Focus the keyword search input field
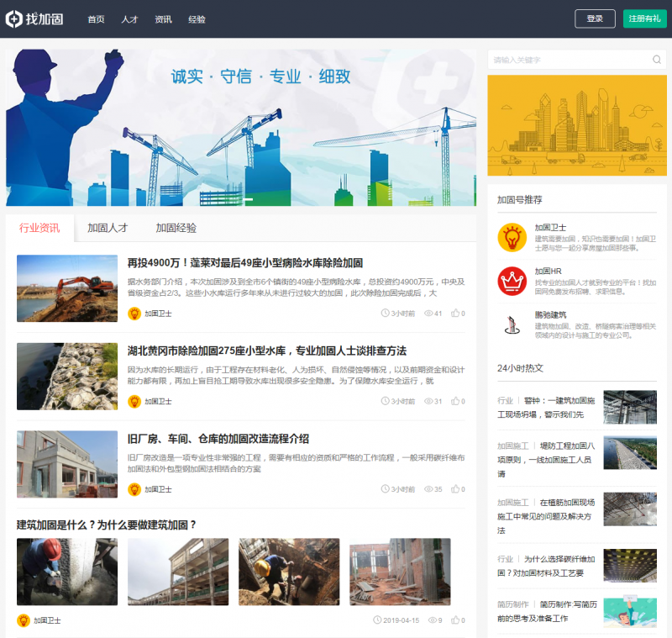The width and height of the screenshot is (672, 638). (x=570, y=60)
